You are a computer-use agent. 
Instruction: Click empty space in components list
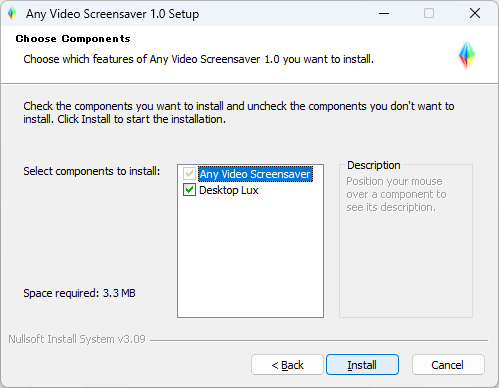coord(250,257)
